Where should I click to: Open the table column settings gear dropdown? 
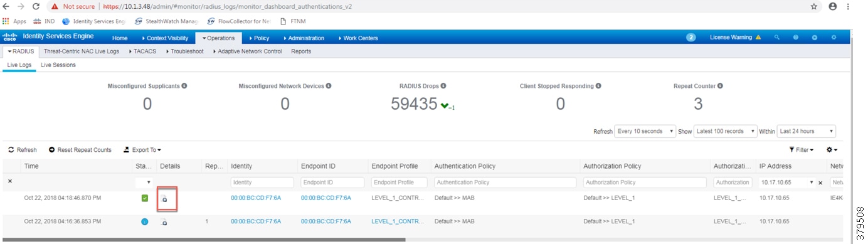tap(832, 150)
